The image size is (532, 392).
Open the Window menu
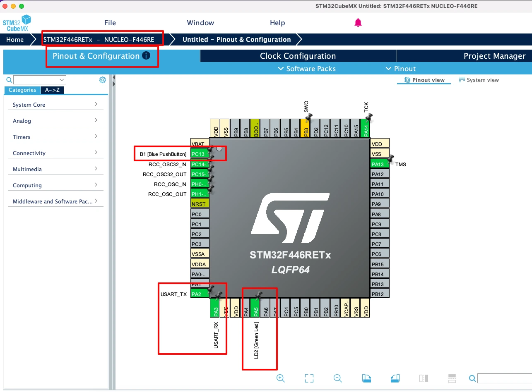coord(200,23)
